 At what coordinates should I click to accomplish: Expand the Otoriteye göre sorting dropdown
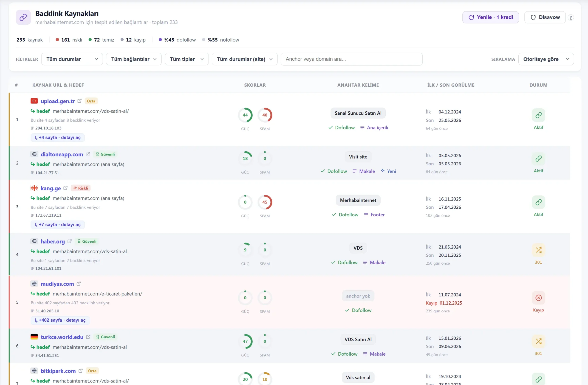pos(546,59)
